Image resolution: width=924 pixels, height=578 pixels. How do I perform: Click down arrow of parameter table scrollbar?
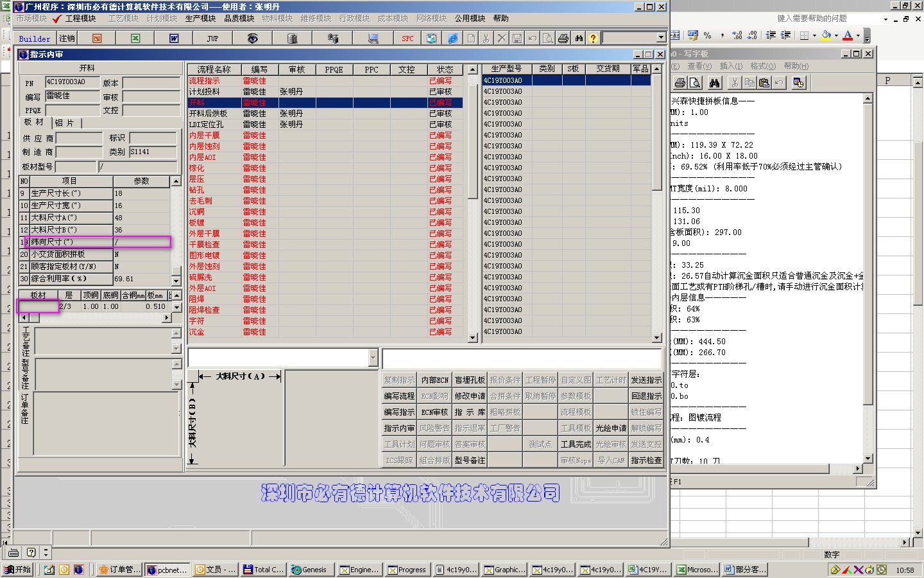176,281
